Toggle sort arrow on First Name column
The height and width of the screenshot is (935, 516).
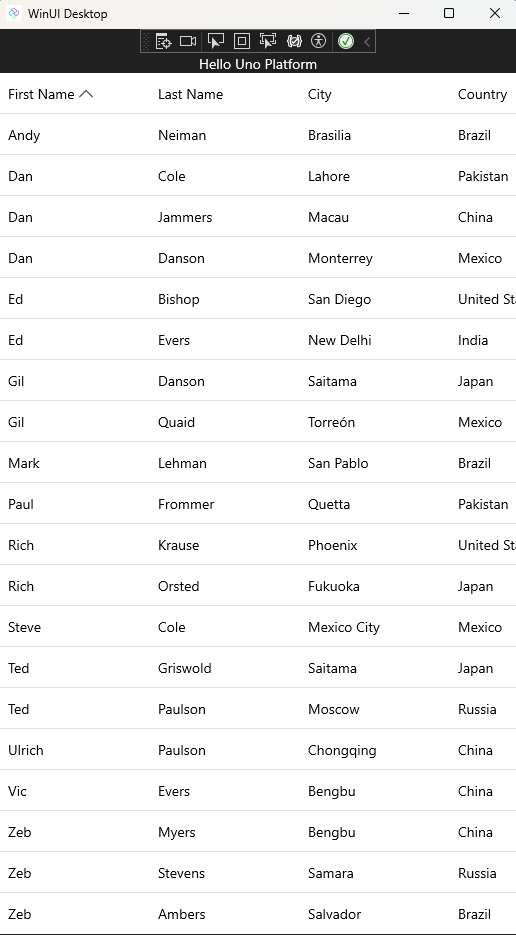86,94
